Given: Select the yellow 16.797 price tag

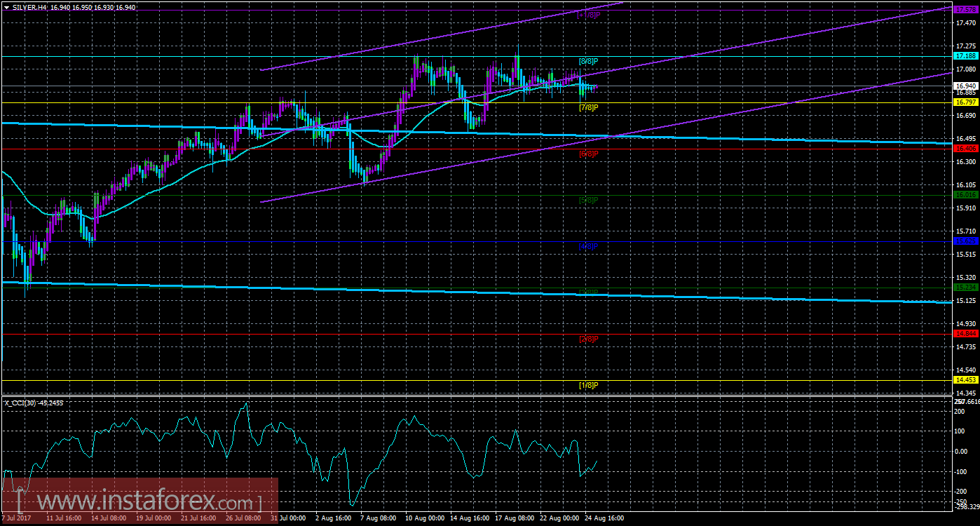Looking at the screenshot, I should [x=966, y=102].
